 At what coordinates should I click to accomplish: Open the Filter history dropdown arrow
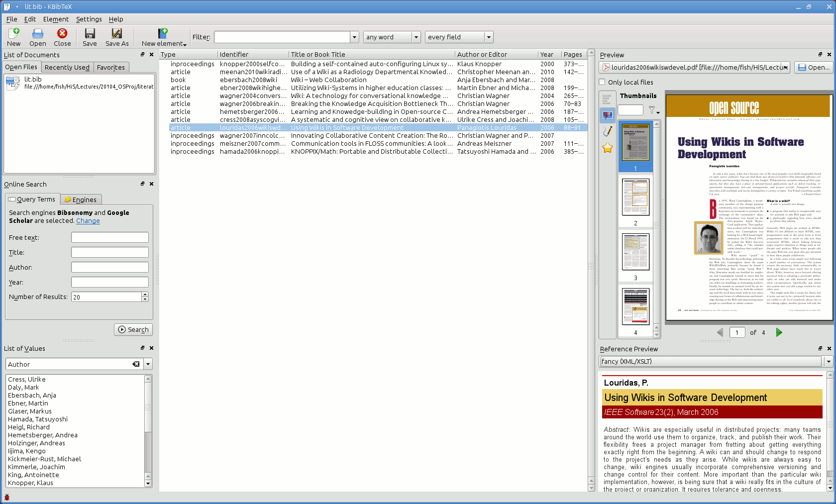[x=354, y=37]
